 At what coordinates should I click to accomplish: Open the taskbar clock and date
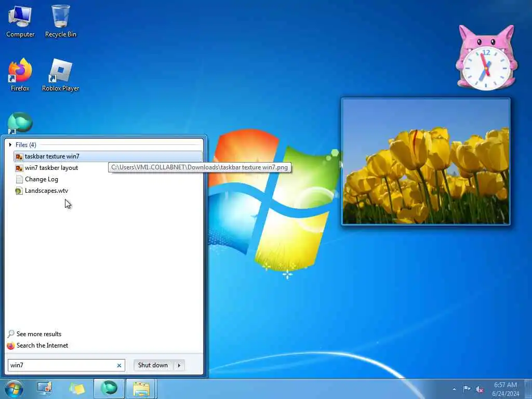pos(505,389)
